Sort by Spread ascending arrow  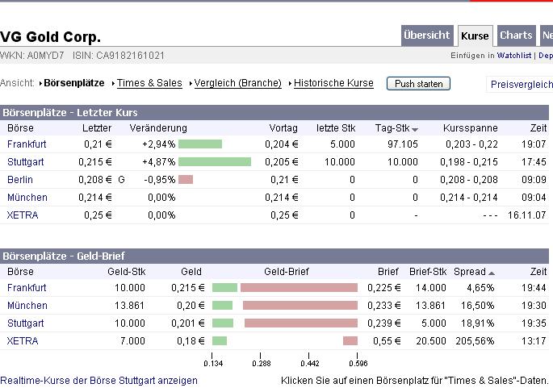click(x=492, y=273)
